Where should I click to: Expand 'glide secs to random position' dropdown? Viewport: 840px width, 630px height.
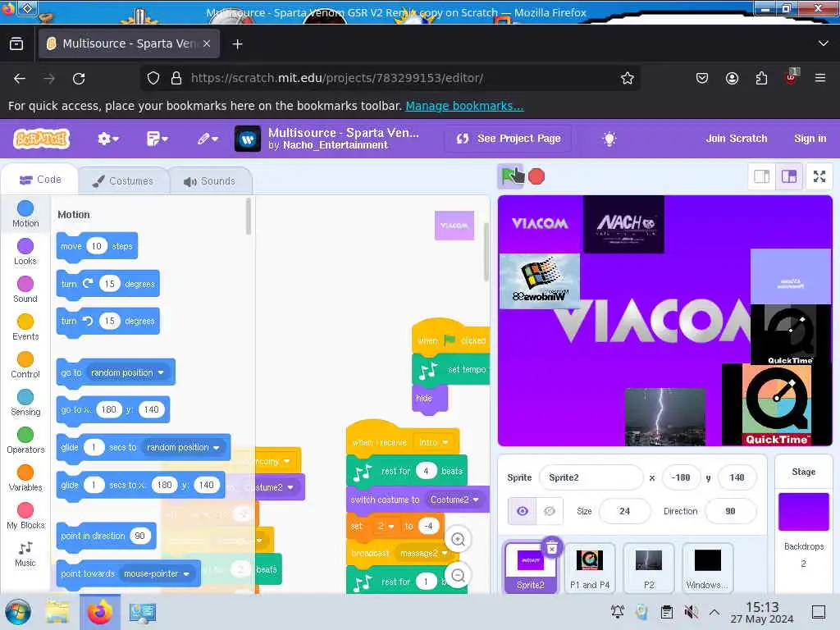(x=216, y=447)
